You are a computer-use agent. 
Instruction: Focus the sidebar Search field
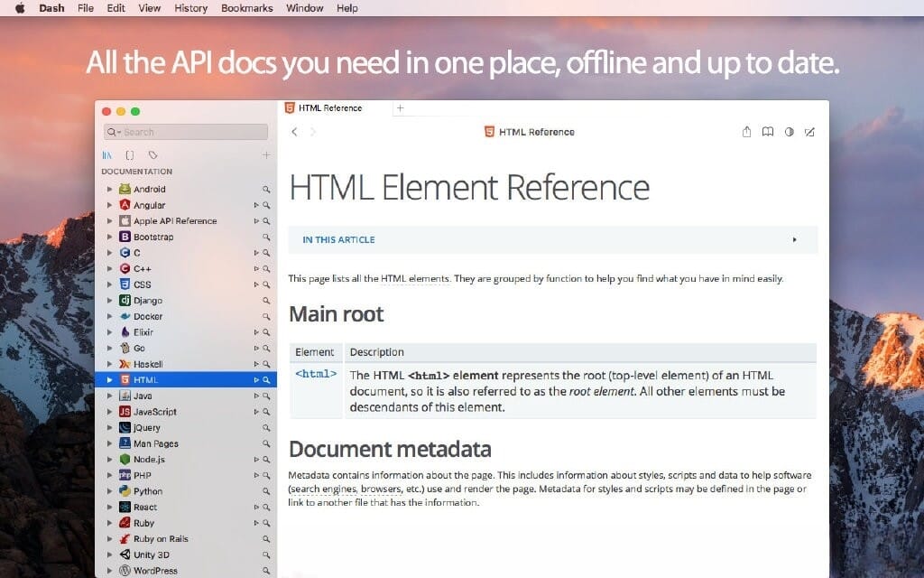pos(186,132)
